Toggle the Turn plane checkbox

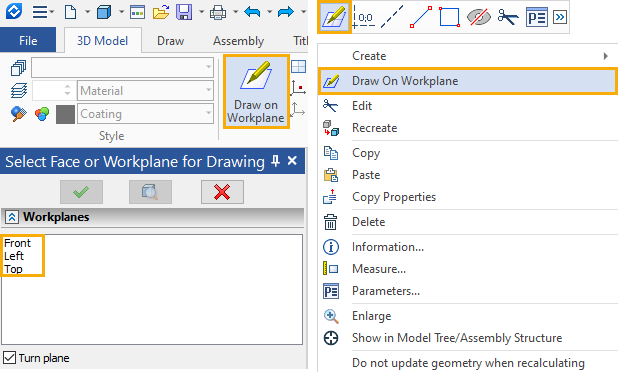click(9, 358)
